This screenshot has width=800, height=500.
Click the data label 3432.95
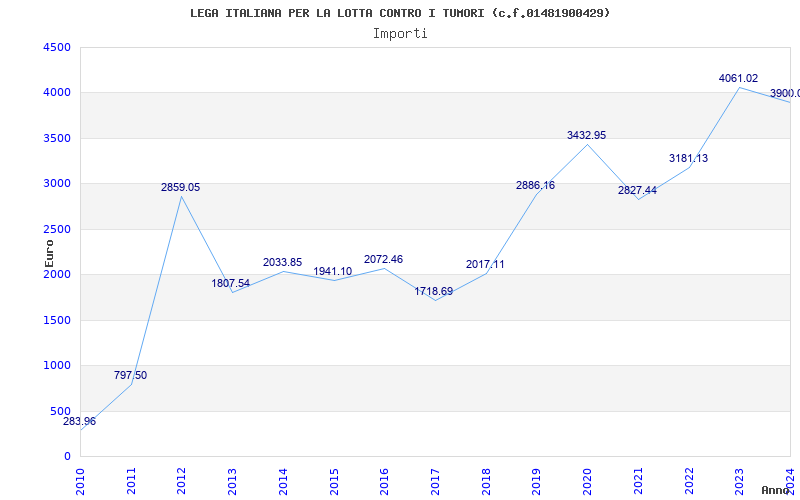pyautogui.click(x=586, y=135)
